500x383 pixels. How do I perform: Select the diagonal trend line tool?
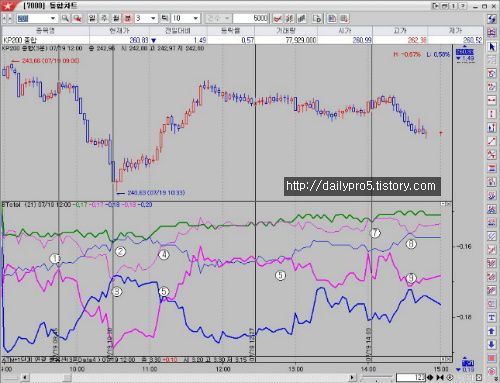click(x=492, y=141)
